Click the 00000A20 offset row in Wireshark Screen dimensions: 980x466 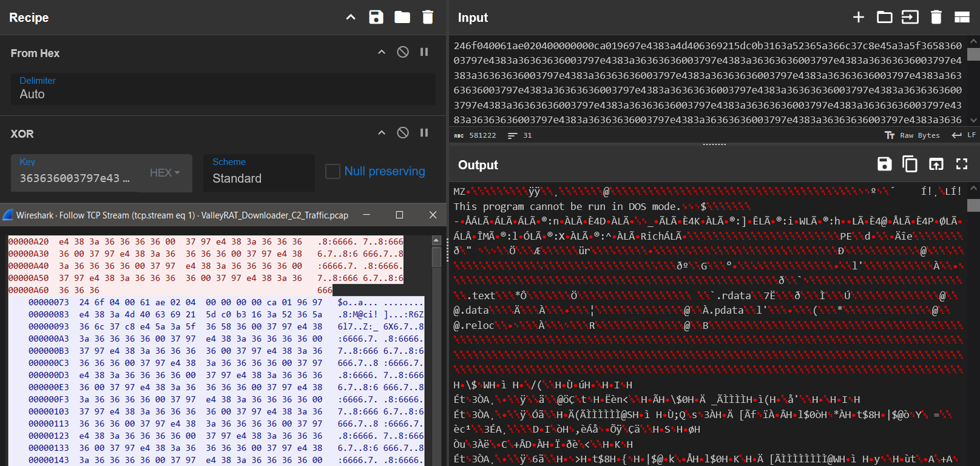coord(206,241)
